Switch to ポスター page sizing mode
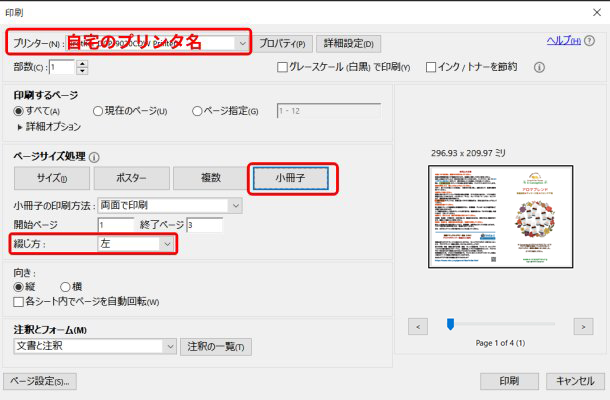The image size is (610, 400). pyautogui.click(x=131, y=178)
